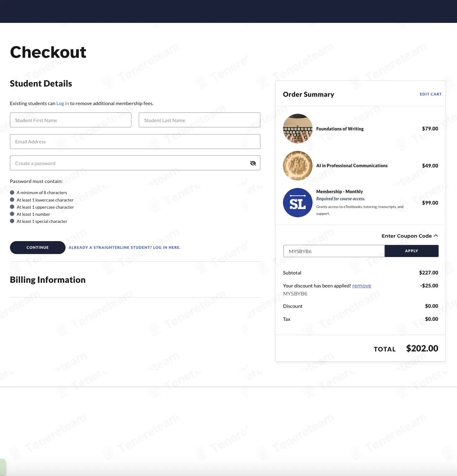The image size is (457, 476).
Task: Click the 'Required for course access.' note
Action: (341, 199)
